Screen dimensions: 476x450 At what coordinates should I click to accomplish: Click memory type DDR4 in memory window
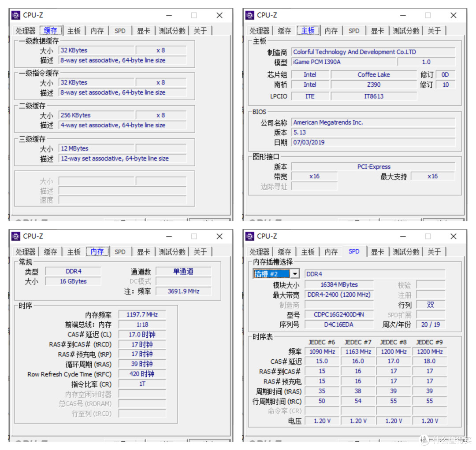coord(73,271)
